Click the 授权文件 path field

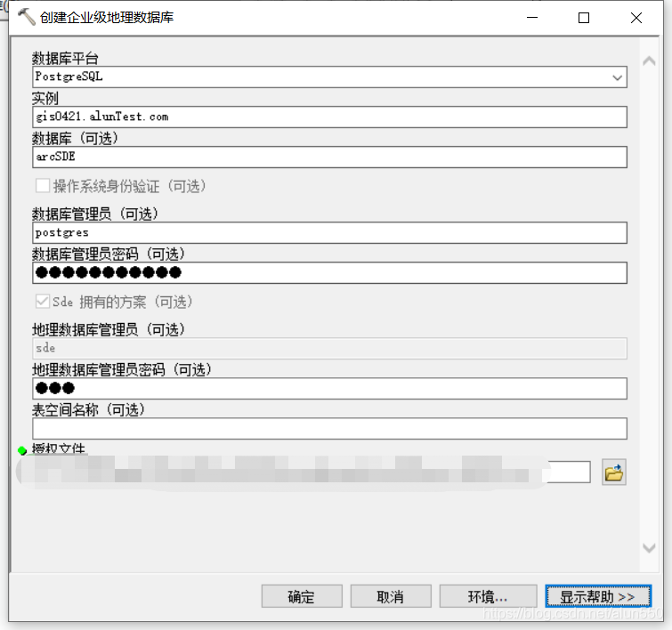tap(312, 472)
